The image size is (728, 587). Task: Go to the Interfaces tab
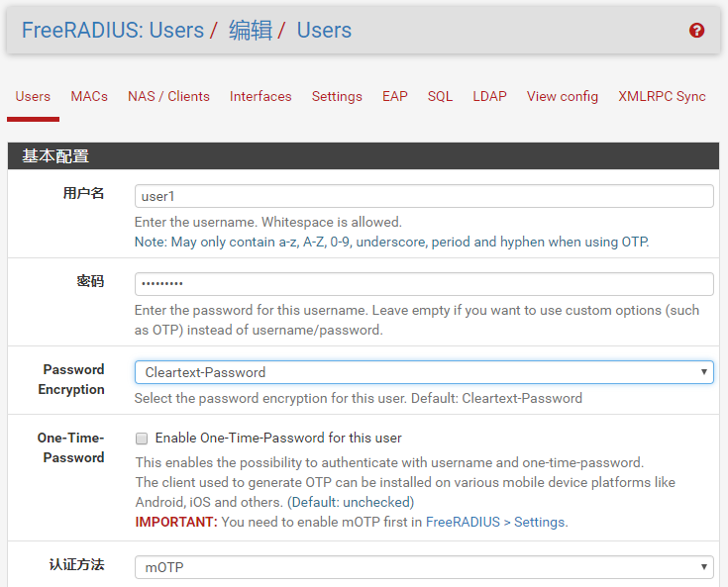point(260,96)
